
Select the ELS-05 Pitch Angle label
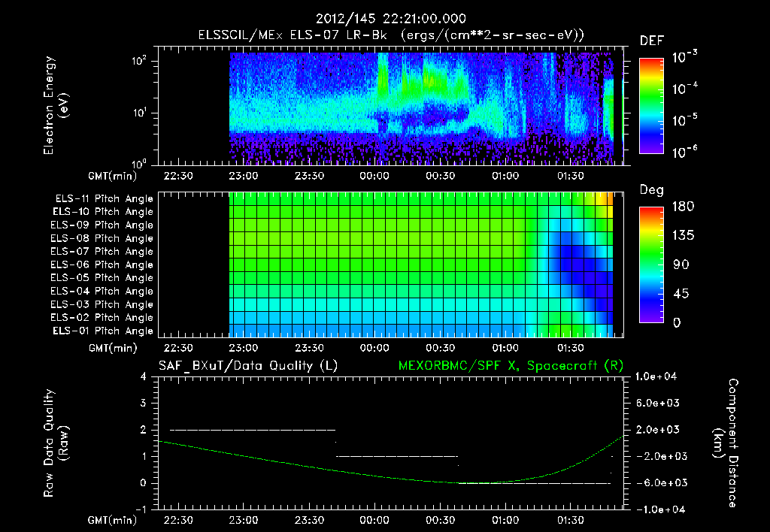pos(102,278)
